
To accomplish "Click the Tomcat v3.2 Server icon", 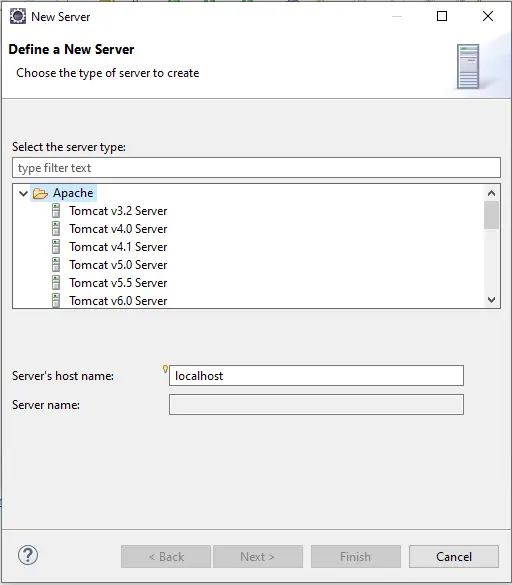I will (56, 211).
